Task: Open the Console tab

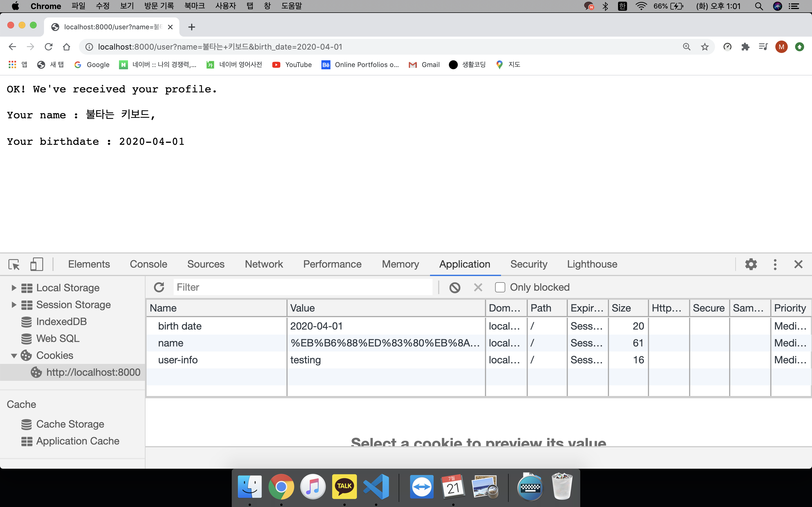Action: pyautogui.click(x=148, y=264)
